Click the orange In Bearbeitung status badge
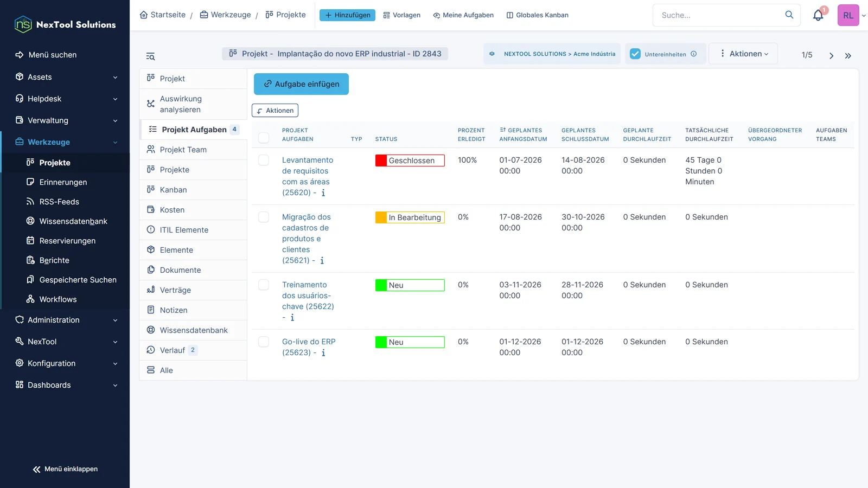This screenshot has width=868, height=488. pyautogui.click(x=410, y=217)
